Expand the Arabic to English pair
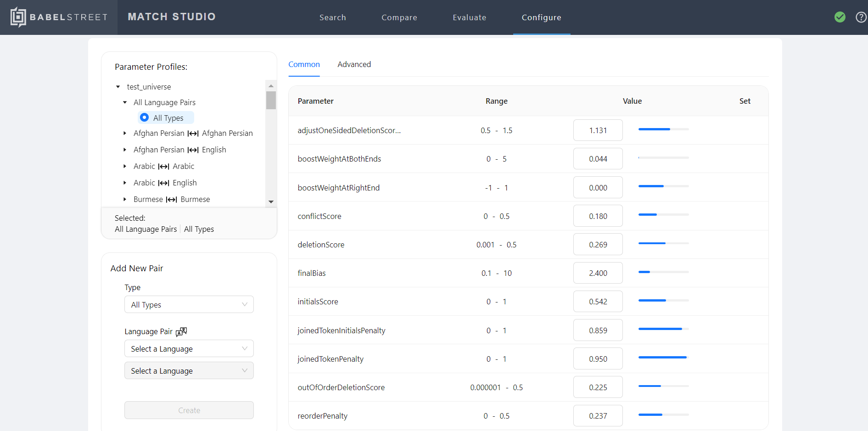Viewport: 868px width, 431px height. point(125,183)
